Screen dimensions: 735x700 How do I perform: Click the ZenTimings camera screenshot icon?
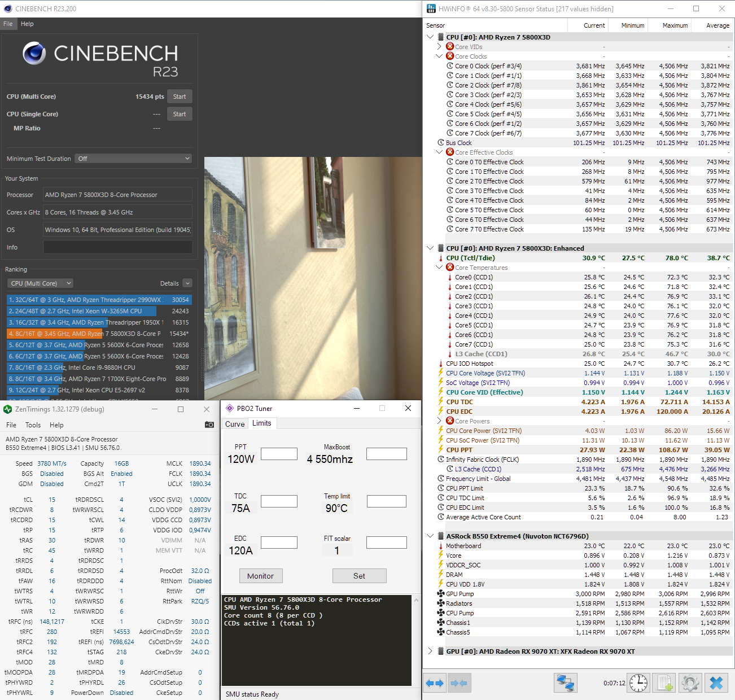(x=209, y=425)
